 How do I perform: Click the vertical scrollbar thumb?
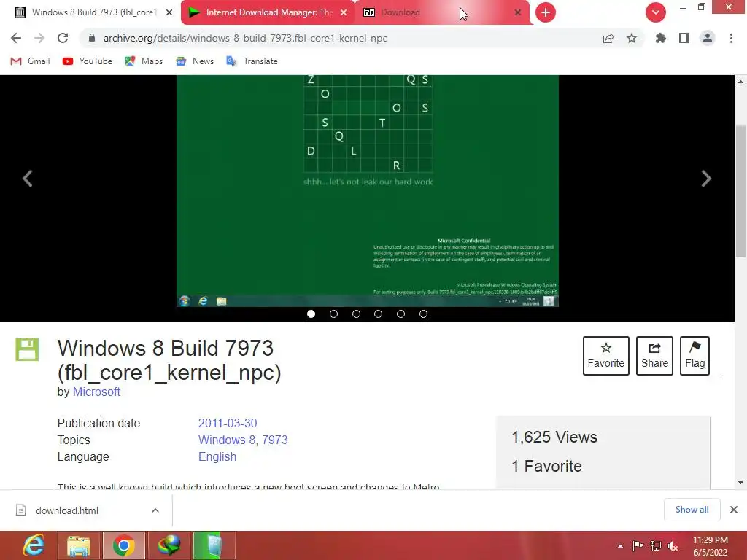coord(741,192)
